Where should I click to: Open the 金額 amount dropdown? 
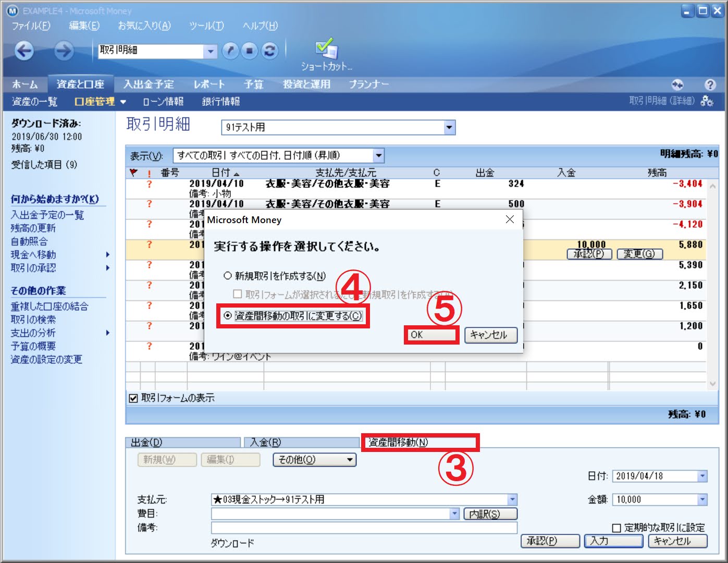(x=702, y=499)
